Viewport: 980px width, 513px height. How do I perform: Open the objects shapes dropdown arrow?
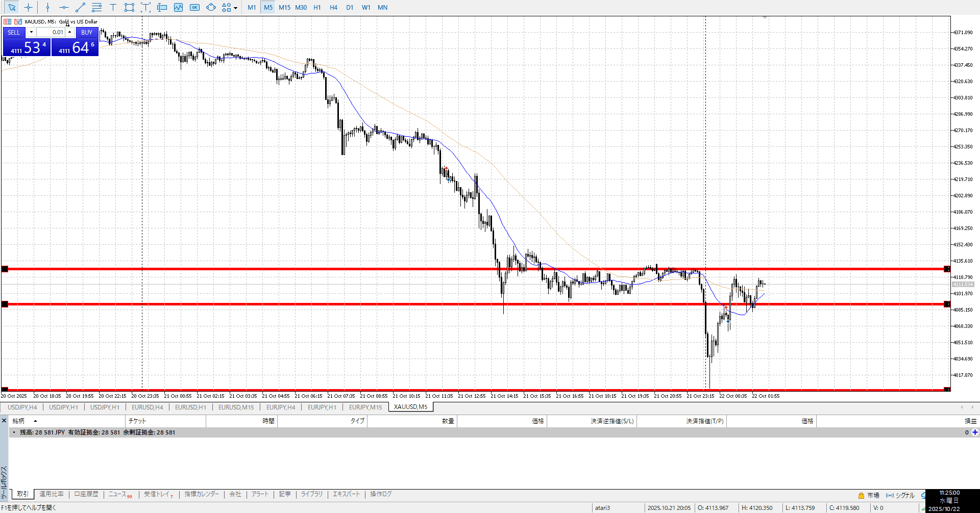[235, 8]
